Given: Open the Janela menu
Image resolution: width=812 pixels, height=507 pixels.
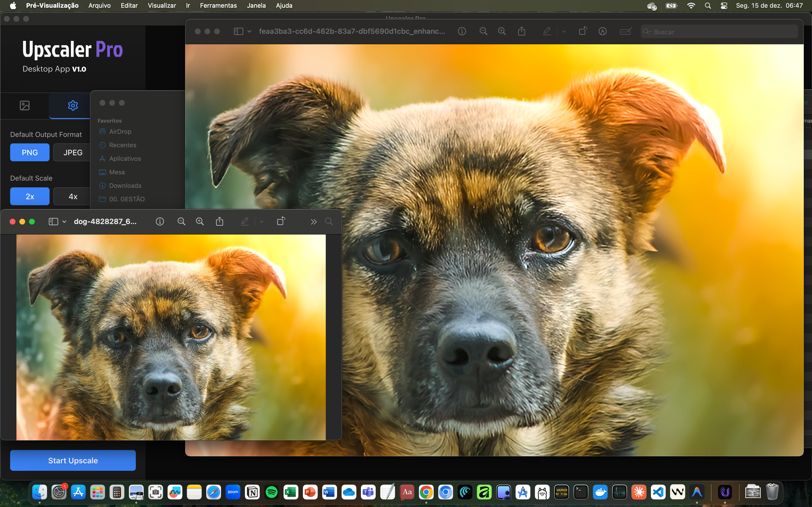Looking at the screenshot, I should click(256, 5).
